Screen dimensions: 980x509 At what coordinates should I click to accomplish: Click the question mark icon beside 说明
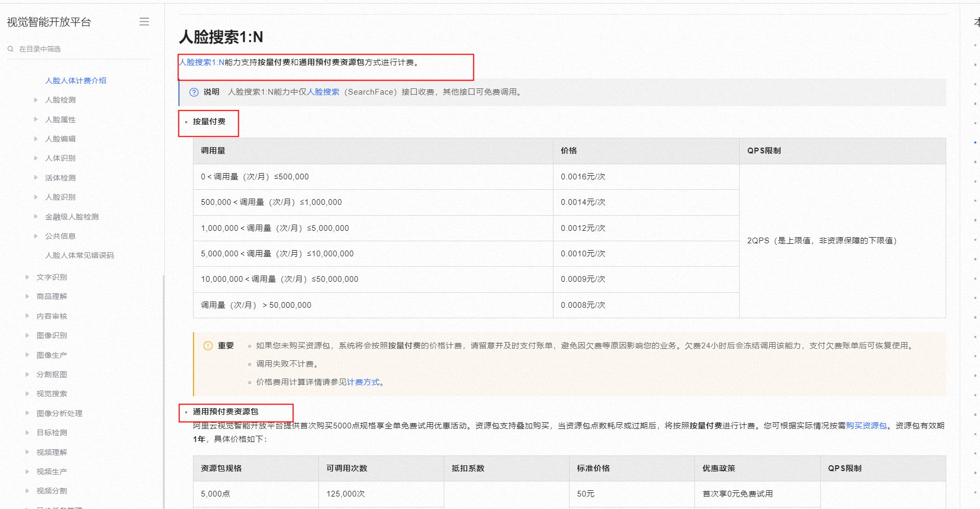(194, 92)
